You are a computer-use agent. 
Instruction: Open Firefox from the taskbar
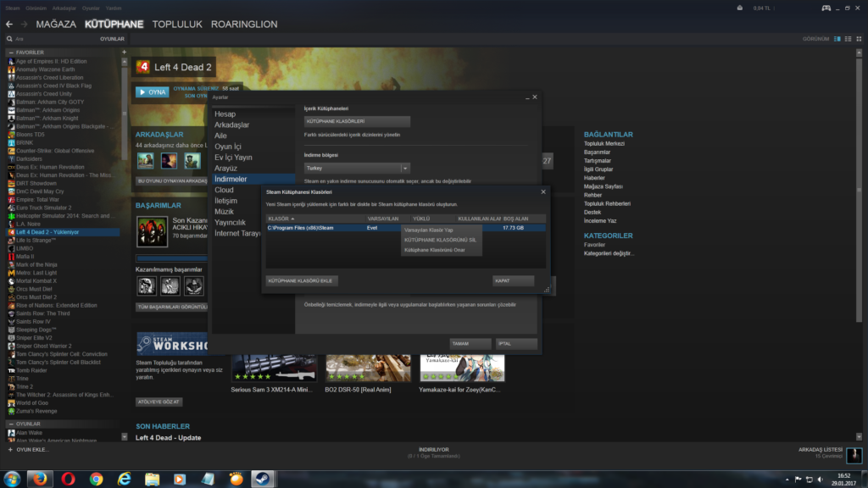tap(40, 479)
